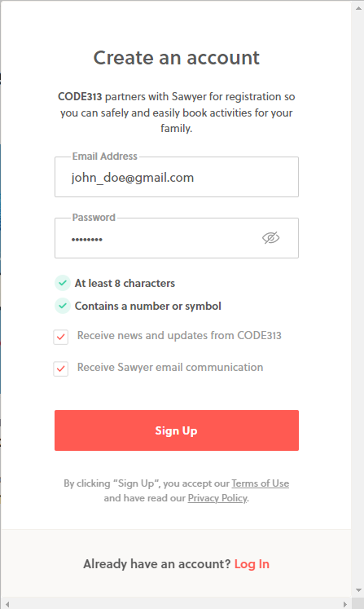364x609 pixels.
Task: Submit the form with Sign Up button
Action: point(177,430)
